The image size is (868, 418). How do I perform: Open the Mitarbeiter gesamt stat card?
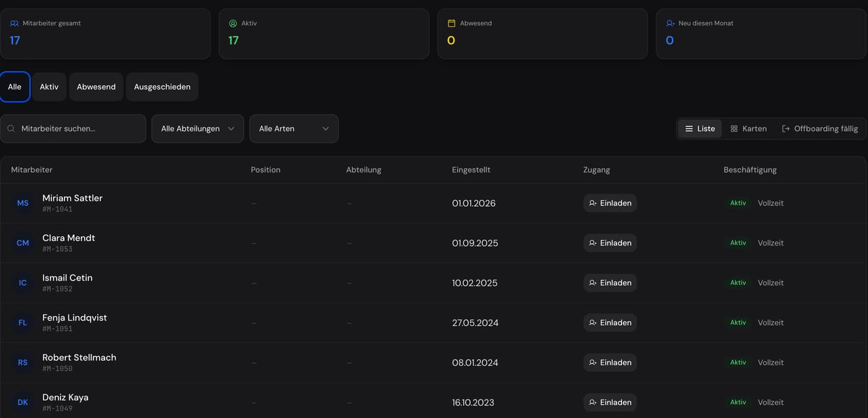[x=105, y=34]
